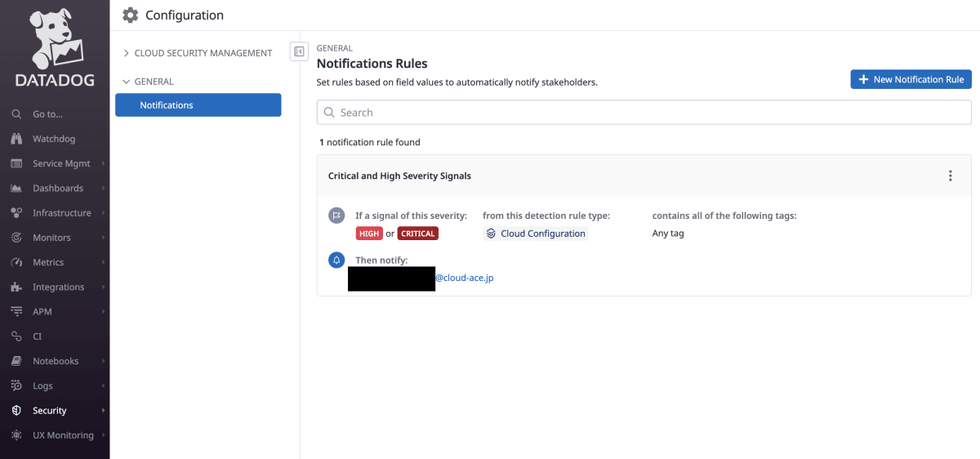Select Notifications in the General tree

[x=198, y=105]
